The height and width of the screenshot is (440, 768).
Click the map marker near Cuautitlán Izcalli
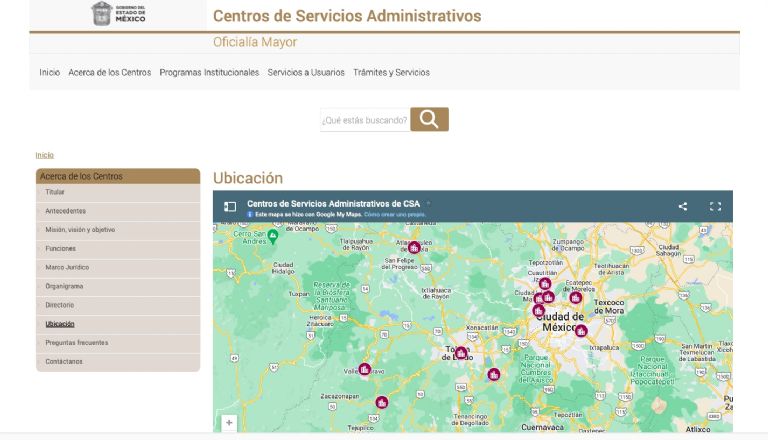[x=545, y=284]
